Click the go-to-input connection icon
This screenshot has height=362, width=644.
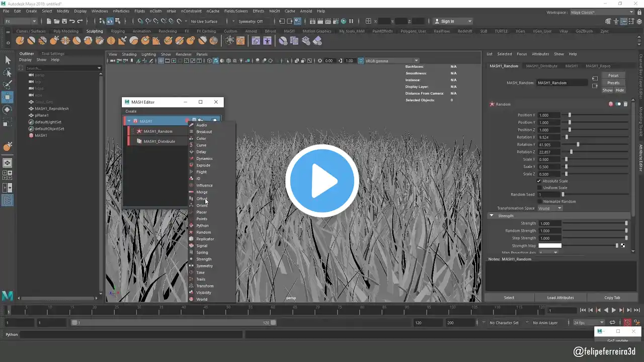tap(595, 79)
